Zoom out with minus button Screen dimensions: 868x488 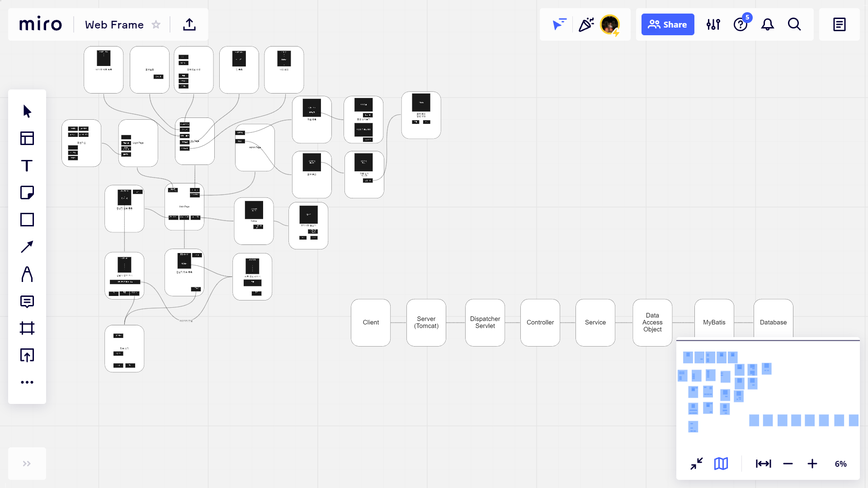click(x=788, y=464)
